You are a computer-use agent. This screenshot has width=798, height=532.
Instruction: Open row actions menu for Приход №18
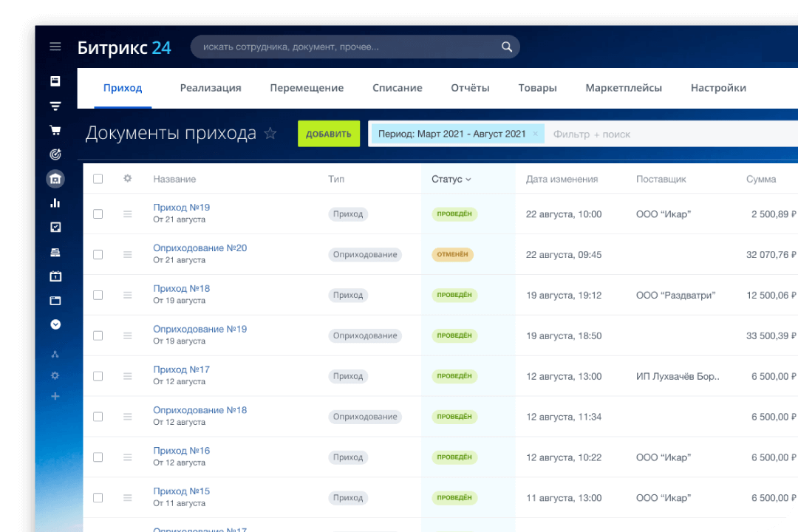pos(127,295)
